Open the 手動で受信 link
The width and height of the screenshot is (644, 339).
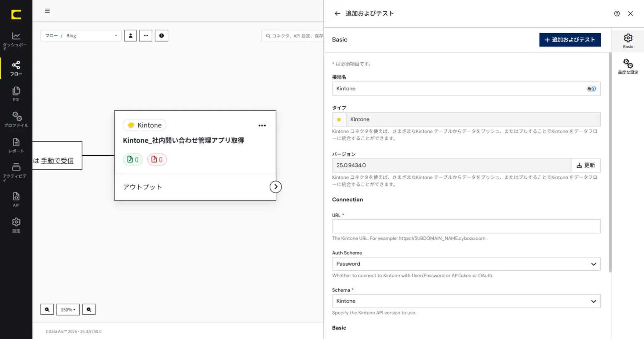pyautogui.click(x=57, y=161)
